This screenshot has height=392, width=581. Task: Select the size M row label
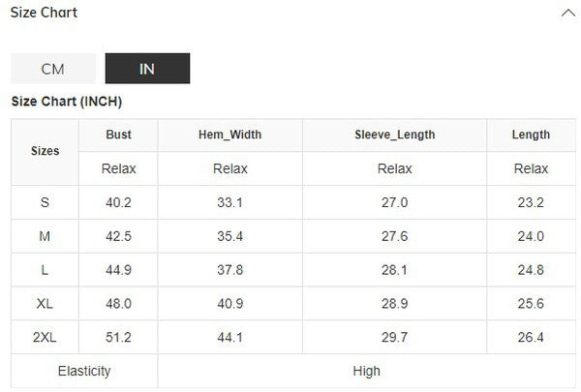point(46,236)
